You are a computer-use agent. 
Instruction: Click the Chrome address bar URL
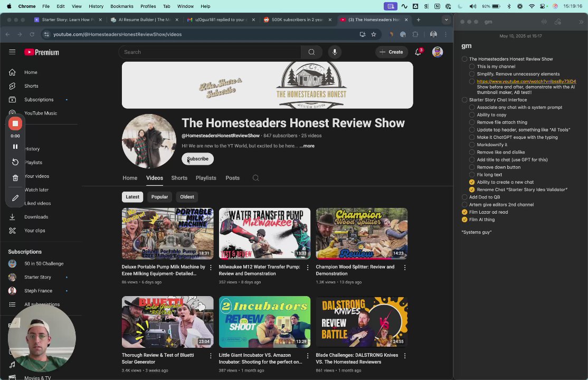(x=117, y=34)
